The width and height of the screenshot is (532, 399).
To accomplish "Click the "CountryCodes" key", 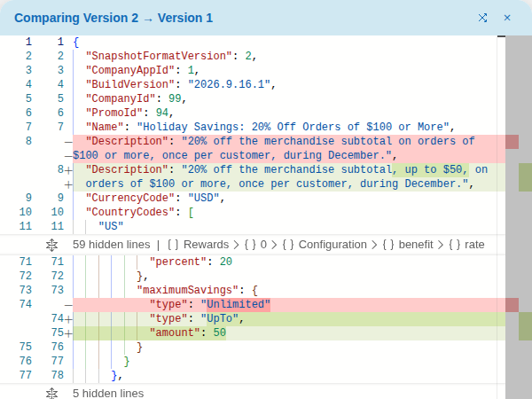I will [130, 213].
